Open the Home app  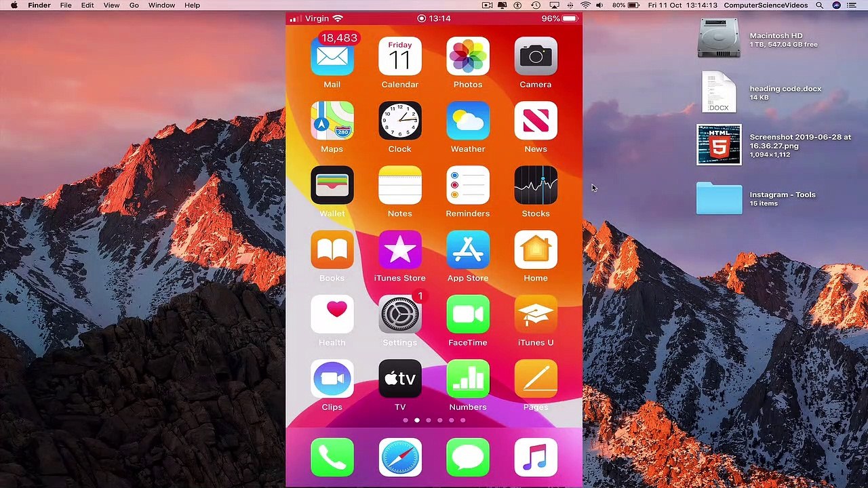click(x=536, y=249)
